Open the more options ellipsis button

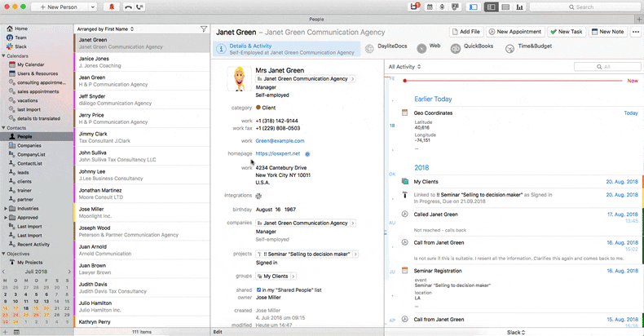point(636,32)
